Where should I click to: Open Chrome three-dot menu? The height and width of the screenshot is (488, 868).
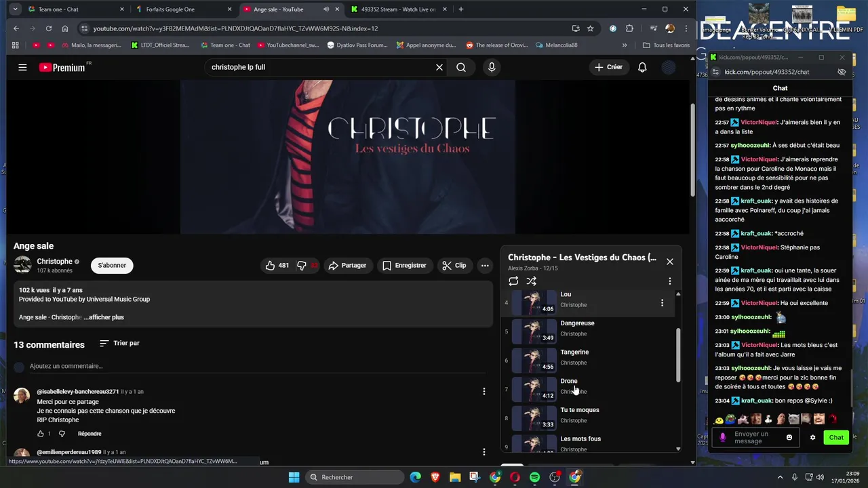pos(686,28)
